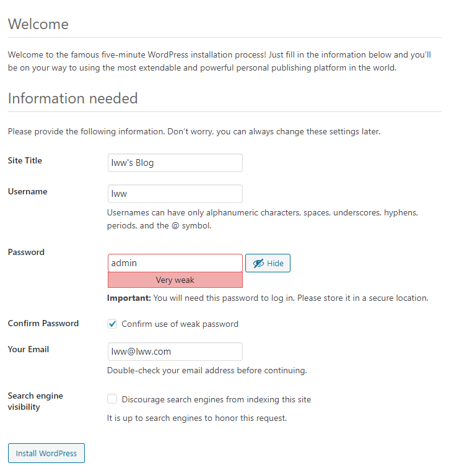
Task: Enable Discourage search engines checkbox
Action: click(112, 399)
